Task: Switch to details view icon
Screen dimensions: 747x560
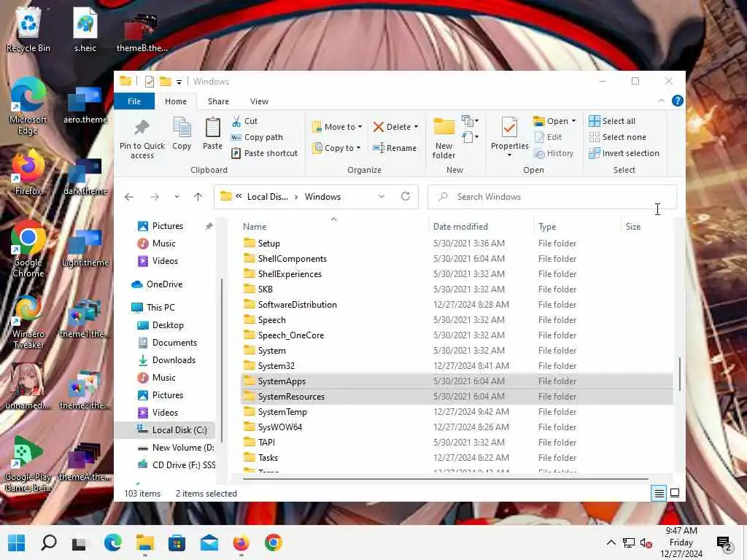Action: pos(659,494)
